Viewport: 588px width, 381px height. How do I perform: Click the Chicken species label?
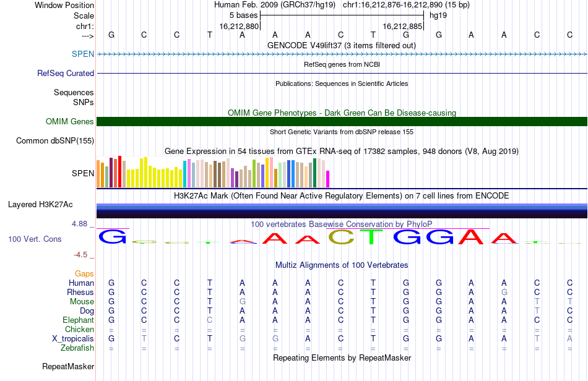(79, 329)
